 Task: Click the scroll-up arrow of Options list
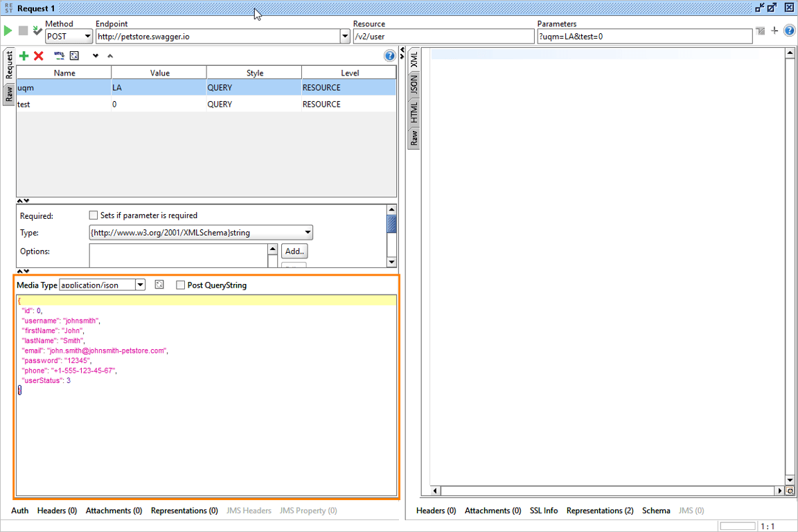click(272, 249)
